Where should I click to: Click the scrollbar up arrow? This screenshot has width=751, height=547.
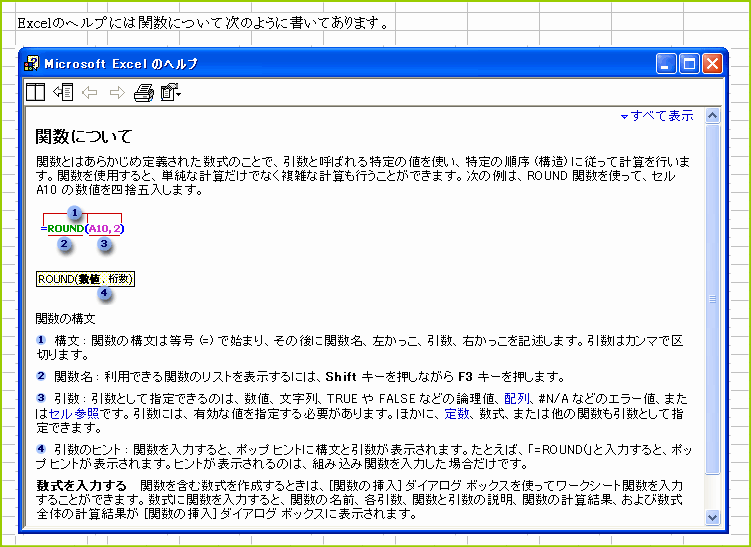tap(712, 116)
